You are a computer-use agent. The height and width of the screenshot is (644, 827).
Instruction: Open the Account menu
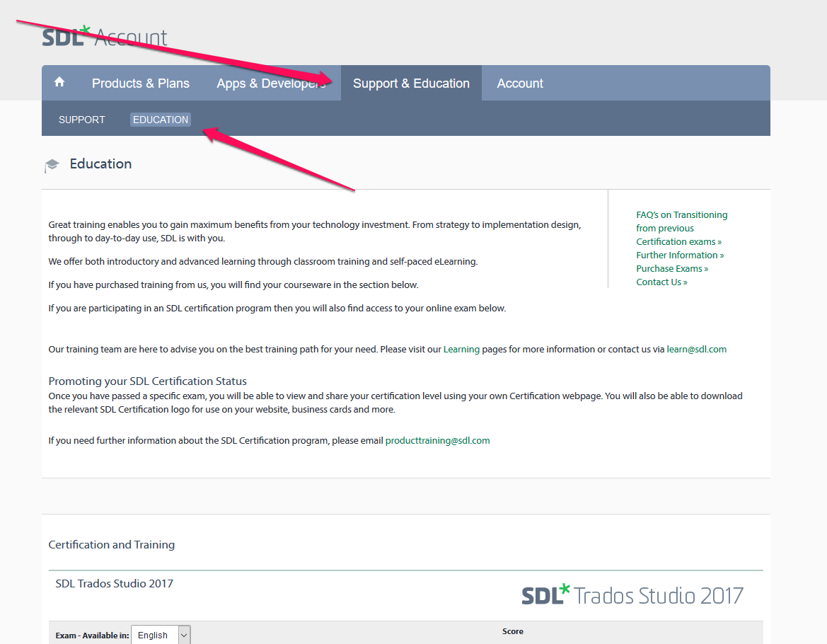(520, 84)
